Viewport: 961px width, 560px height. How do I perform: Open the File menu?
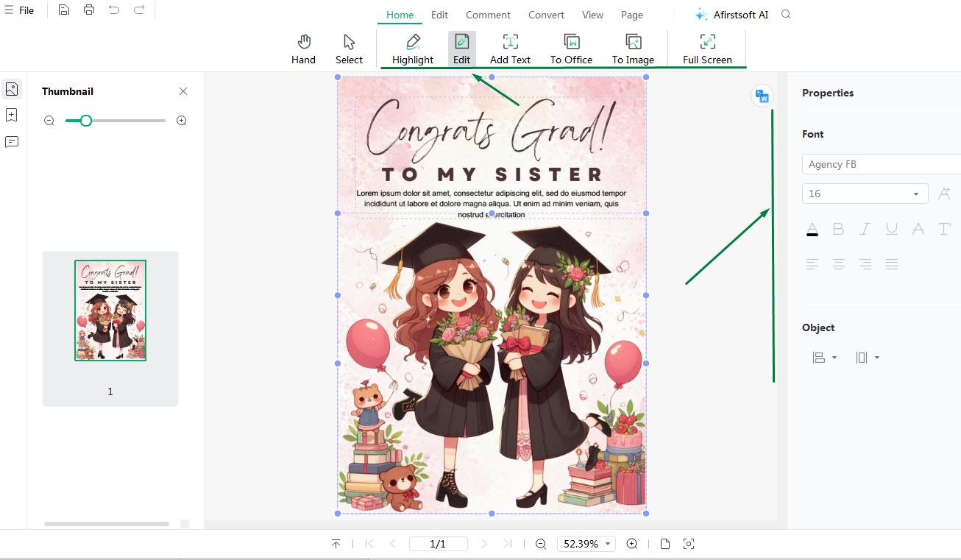[x=20, y=10]
